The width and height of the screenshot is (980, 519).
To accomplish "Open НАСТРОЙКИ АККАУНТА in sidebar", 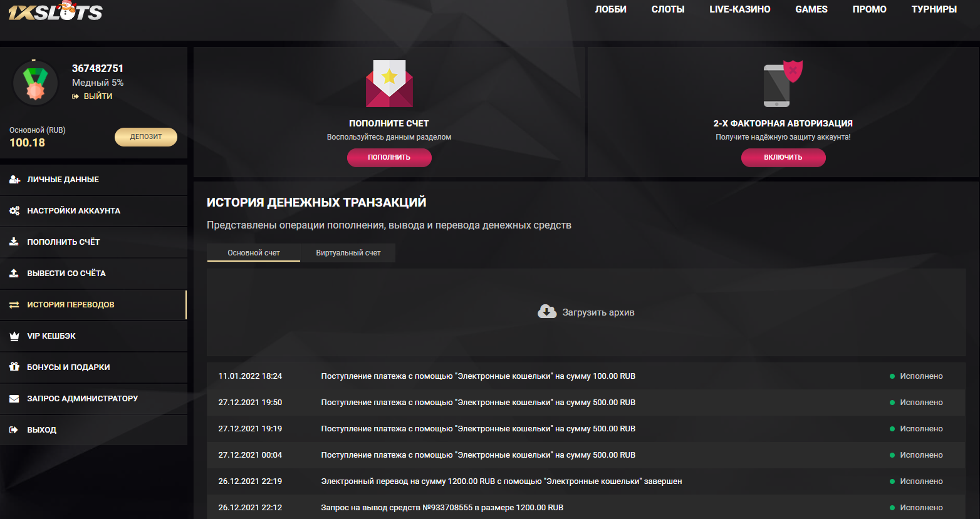I will [x=93, y=211].
